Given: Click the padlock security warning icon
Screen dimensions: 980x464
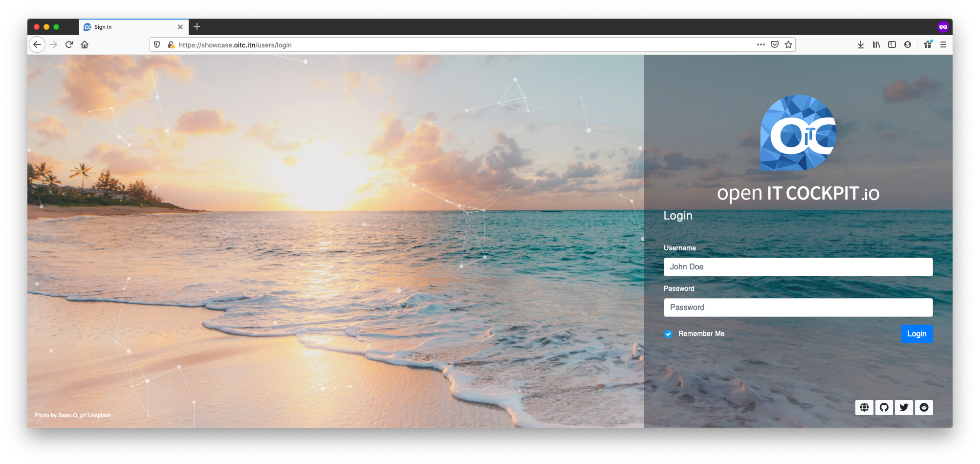Looking at the screenshot, I should (x=171, y=44).
